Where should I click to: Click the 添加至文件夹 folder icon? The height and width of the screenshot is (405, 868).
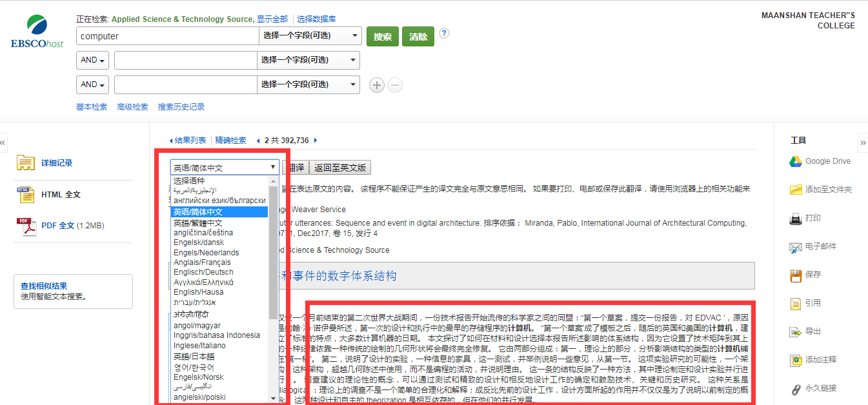pyautogui.click(x=795, y=190)
